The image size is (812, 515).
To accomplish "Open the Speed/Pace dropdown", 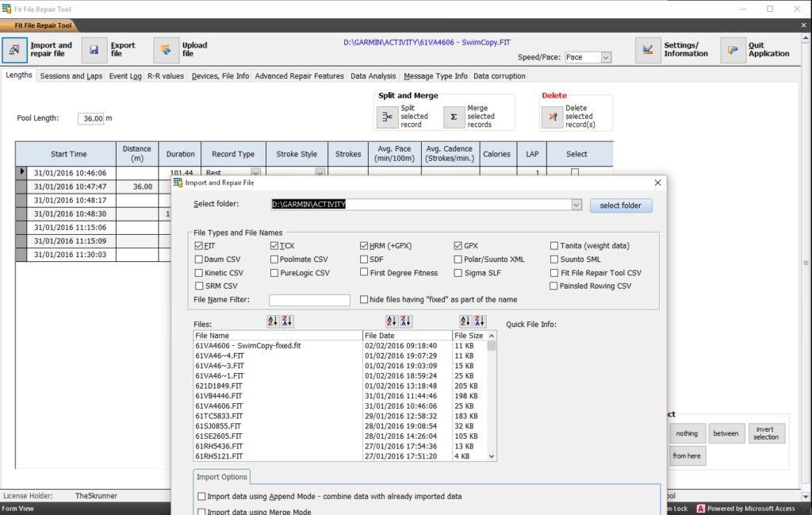I will point(606,57).
